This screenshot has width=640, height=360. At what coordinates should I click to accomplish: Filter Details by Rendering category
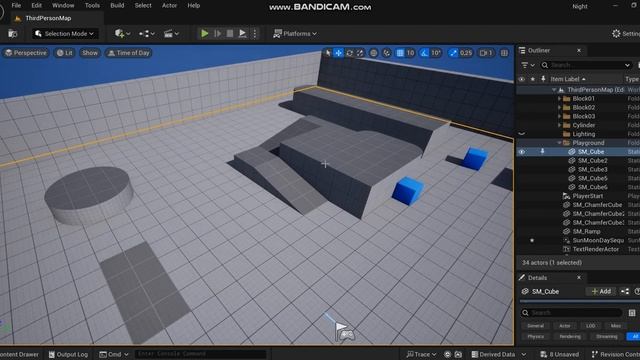(570, 336)
